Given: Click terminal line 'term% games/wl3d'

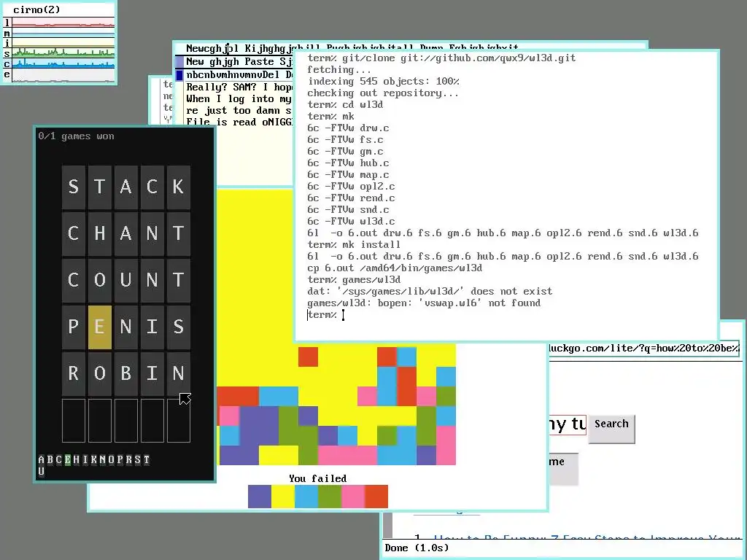Looking at the screenshot, I should pyautogui.click(x=354, y=279).
